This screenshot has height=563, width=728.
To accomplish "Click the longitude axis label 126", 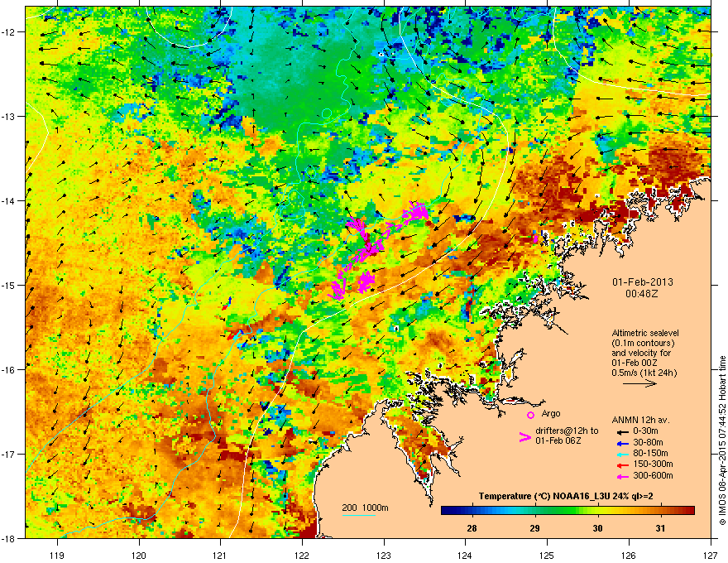I will pos(629,555).
